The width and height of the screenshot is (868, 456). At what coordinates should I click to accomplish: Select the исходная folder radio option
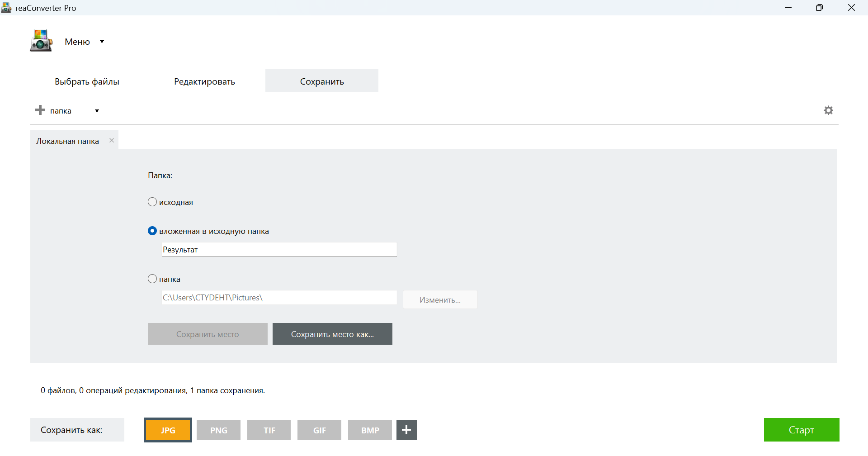[x=152, y=202]
